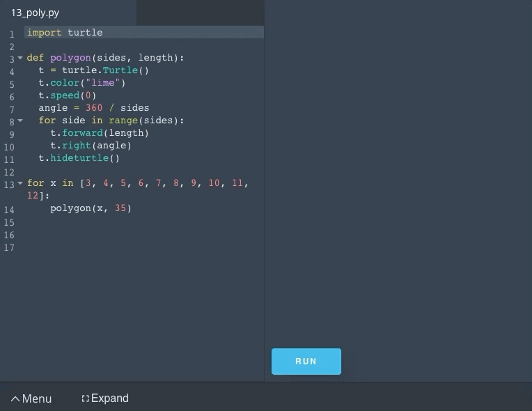This screenshot has height=411, width=532.
Task: Click line number 16 in gutter
Action: [x=9, y=235]
